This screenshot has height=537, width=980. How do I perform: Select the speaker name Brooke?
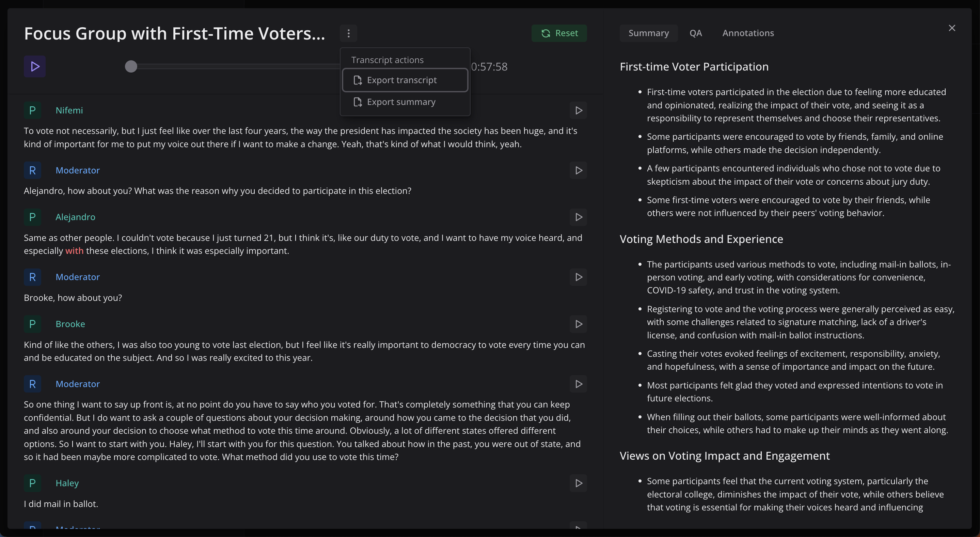(x=70, y=324)
